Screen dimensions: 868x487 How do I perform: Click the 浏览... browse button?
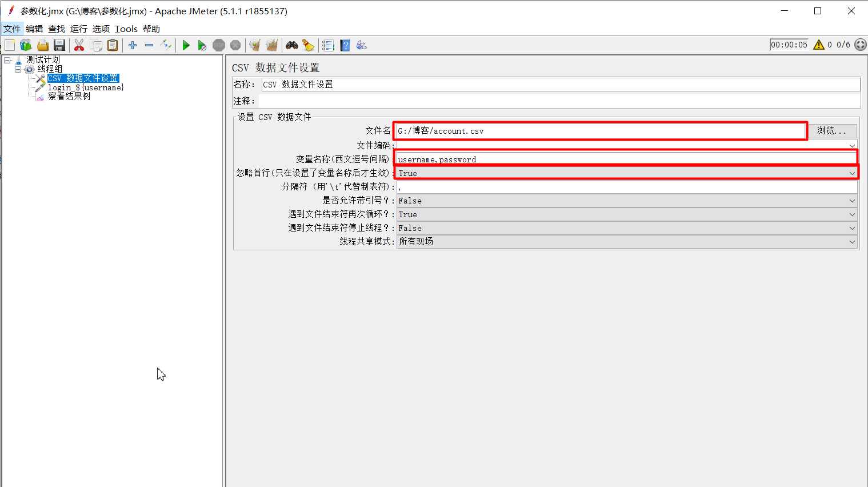pos(831,131)
